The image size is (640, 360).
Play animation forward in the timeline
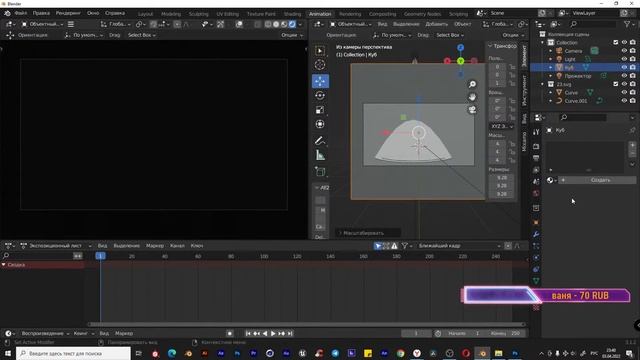click(x=273, y=333)
